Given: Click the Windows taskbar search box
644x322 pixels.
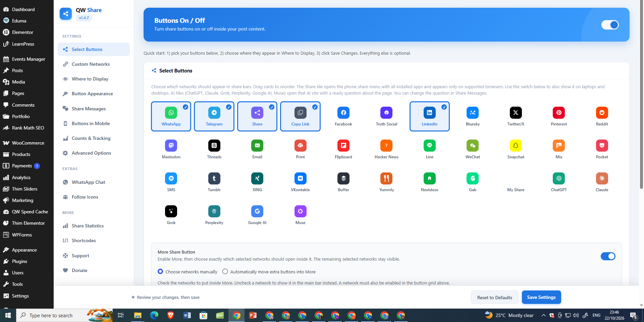Looking at the screenshot, I should click(64, 315).
